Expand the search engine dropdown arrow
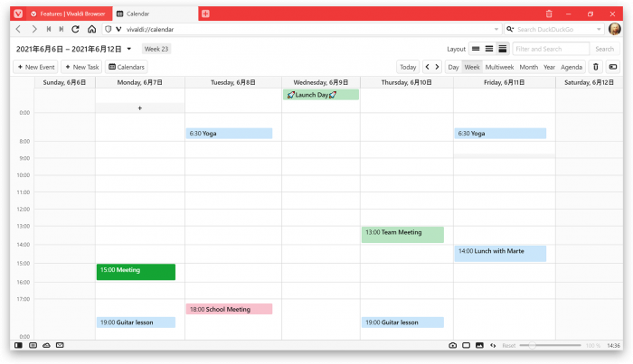This screenshot has width=633, height=364. pos(599,29)
